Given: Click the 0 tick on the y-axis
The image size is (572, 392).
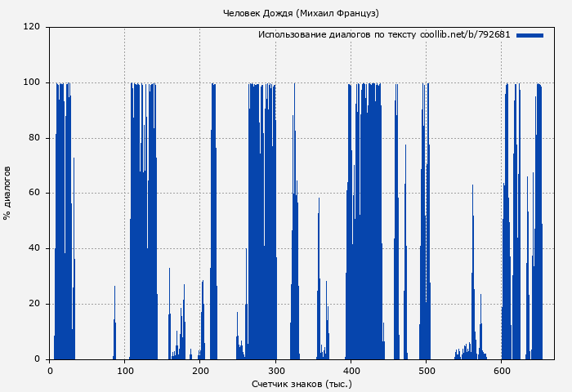Looking at the screenshot, I should click(x=37, y=359).
